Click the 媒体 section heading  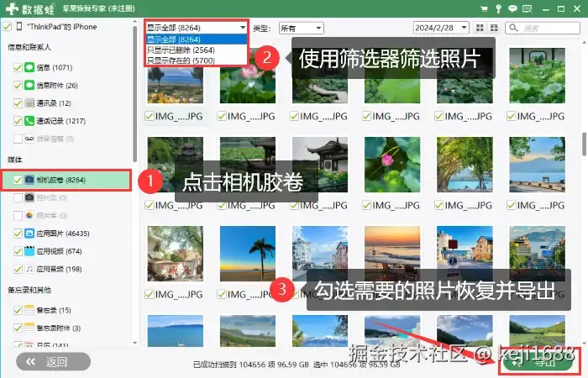15,160
